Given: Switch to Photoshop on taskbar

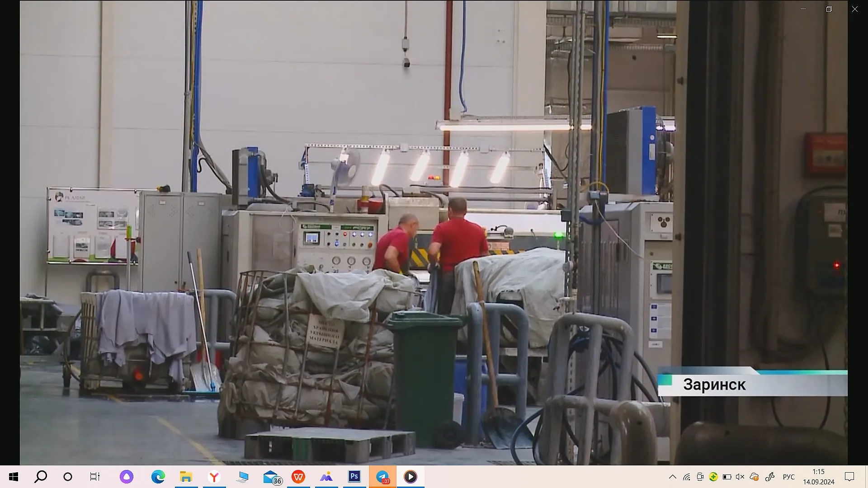Looking at the screenshot, I should (x=354, y=477).
